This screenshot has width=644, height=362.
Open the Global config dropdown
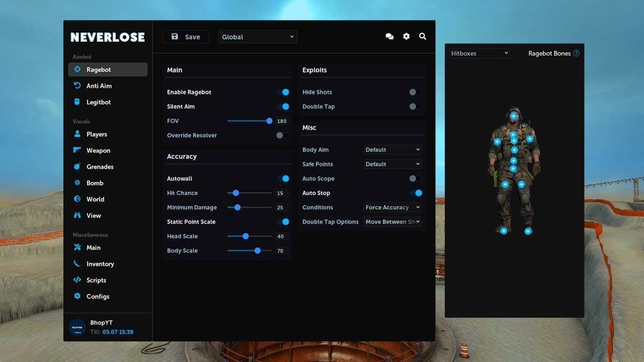[x=258, y=37]
